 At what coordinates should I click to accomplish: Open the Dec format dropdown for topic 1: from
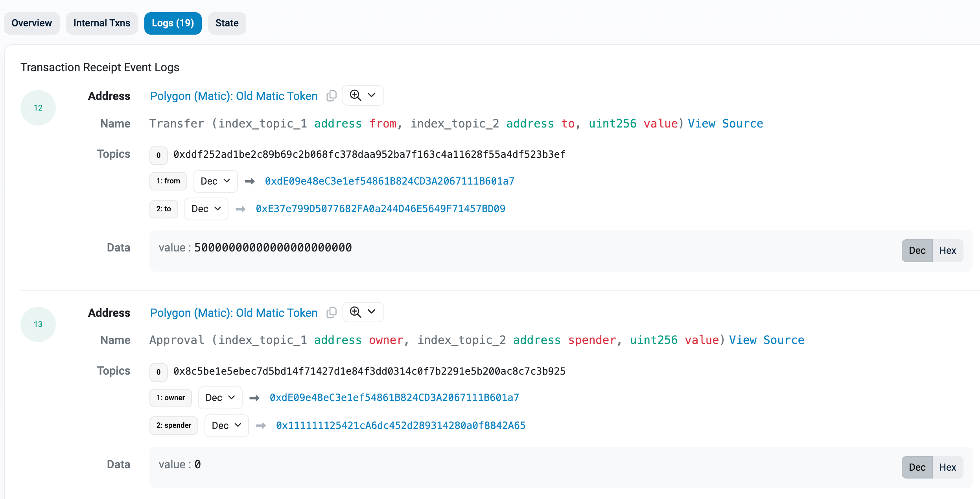[215, 181]
